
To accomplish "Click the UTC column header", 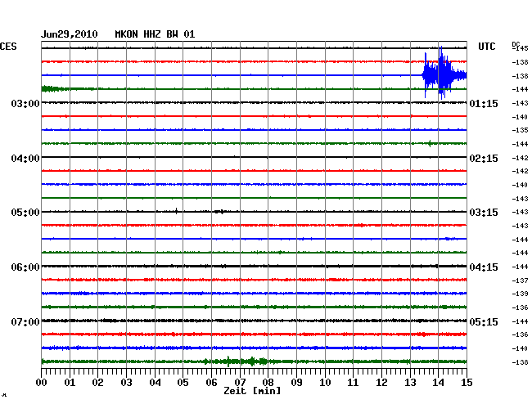I will click(x=486, y=47).
